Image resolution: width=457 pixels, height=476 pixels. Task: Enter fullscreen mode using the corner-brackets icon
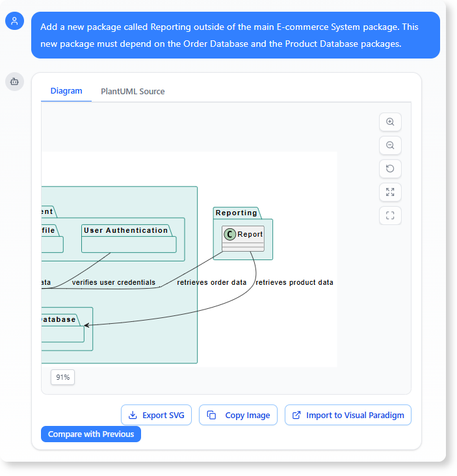tap(390, 216)
